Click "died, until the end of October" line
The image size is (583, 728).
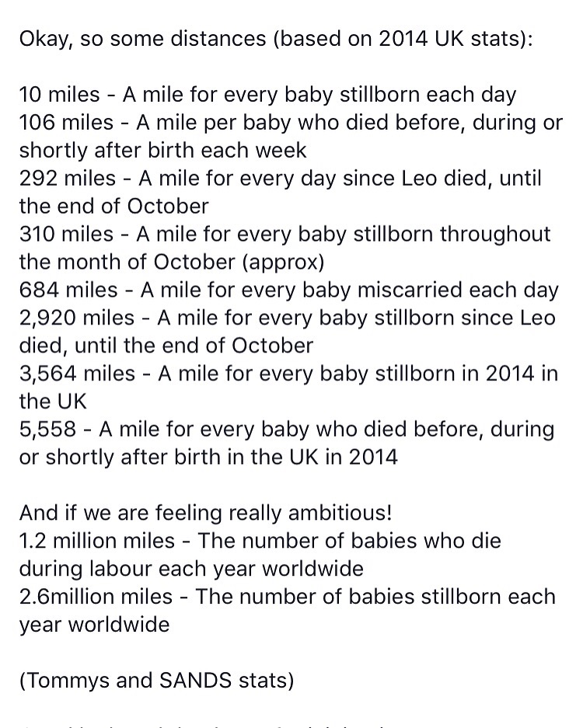click(166, 345)
